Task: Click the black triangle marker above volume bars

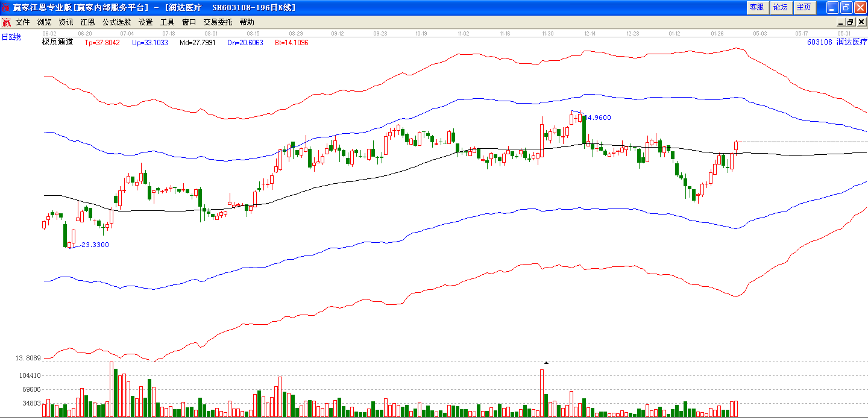Action: coord(546,363)
